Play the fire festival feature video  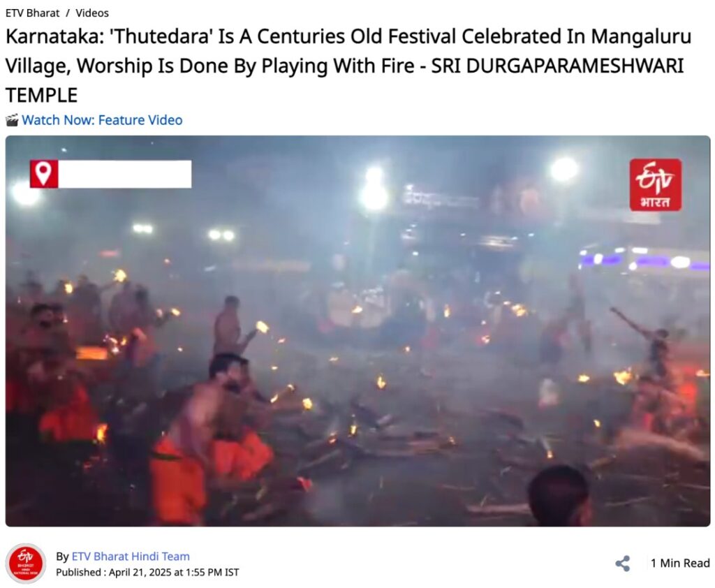pos(357,331)
